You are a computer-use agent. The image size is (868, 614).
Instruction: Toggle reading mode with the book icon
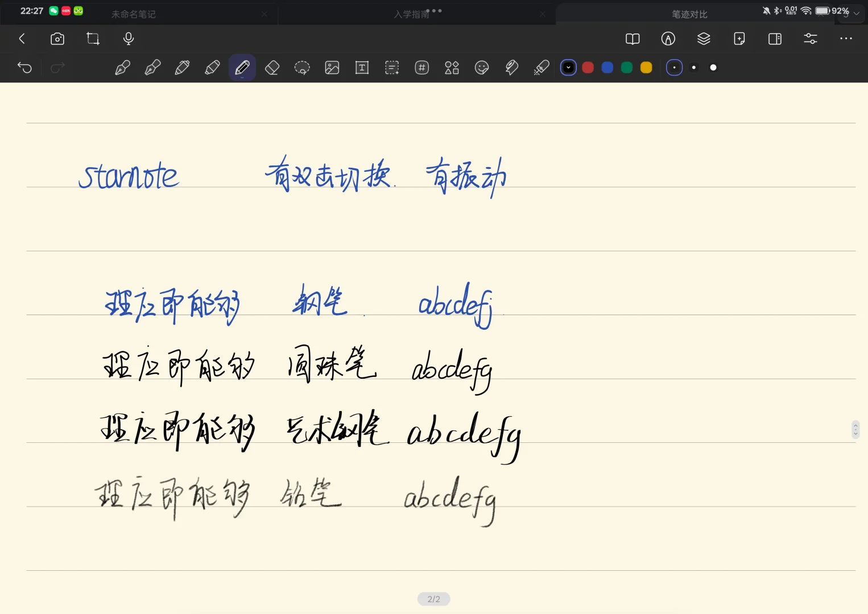coord(633,39)
